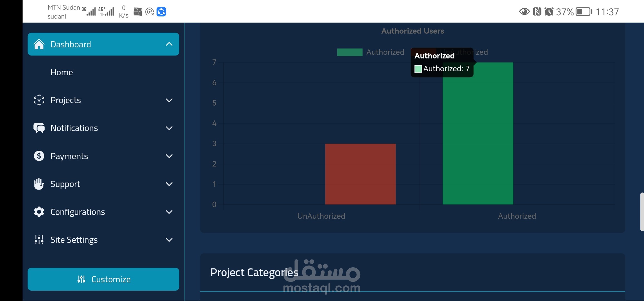Click the page scrollbar thumb
Image resolution: width=644 pixels, height=301 pixels.
(641, 212)
